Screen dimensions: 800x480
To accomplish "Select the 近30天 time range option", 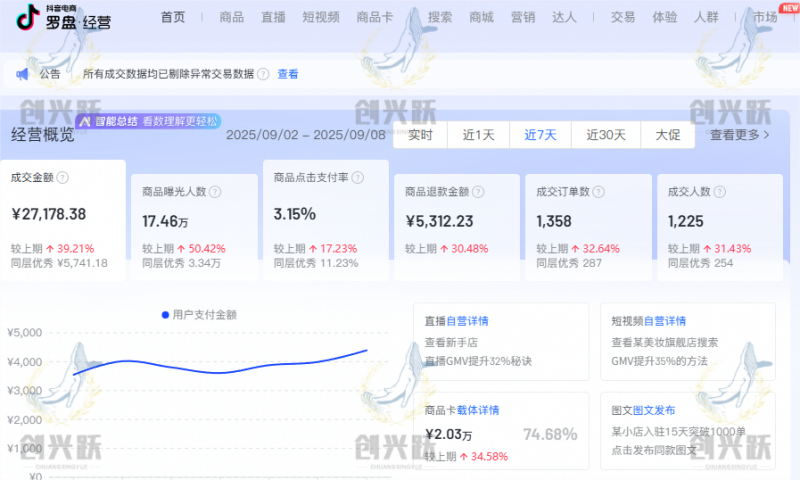I will (605, 135).
